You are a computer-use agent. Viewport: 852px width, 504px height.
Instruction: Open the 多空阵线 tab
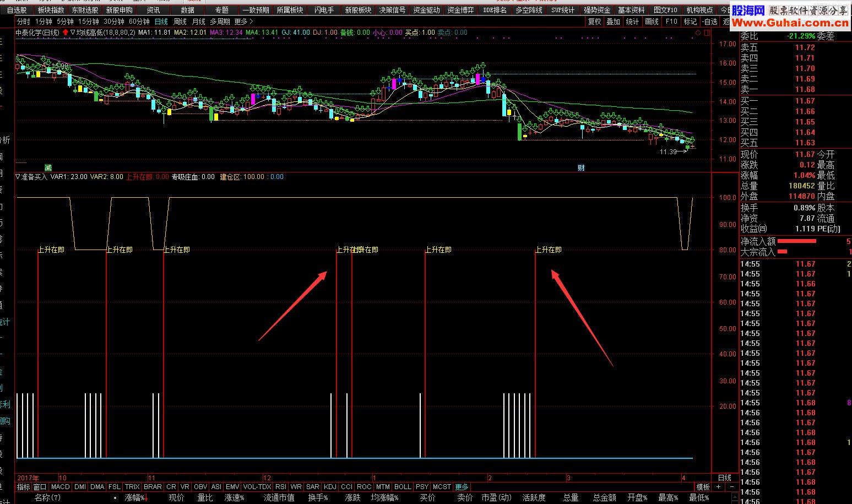(529, 10)
